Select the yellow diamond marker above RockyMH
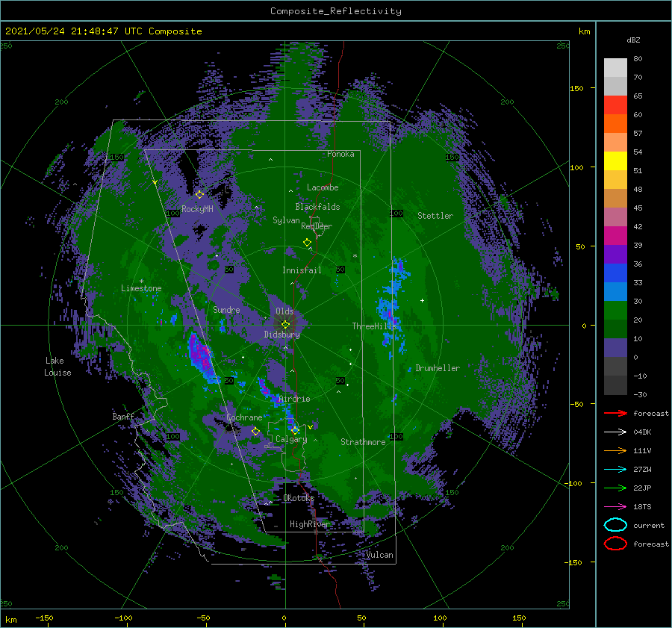Viewport: 672px width, 628px height. 199,195
